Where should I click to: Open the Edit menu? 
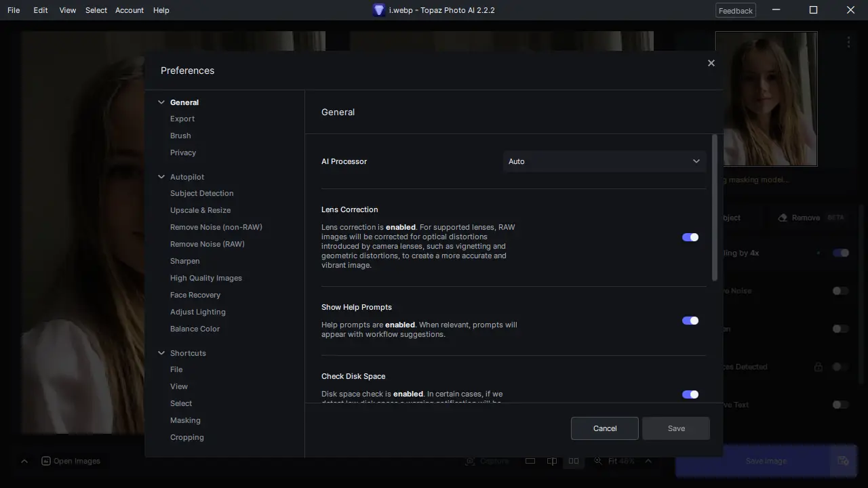click(x=41, y=10)
